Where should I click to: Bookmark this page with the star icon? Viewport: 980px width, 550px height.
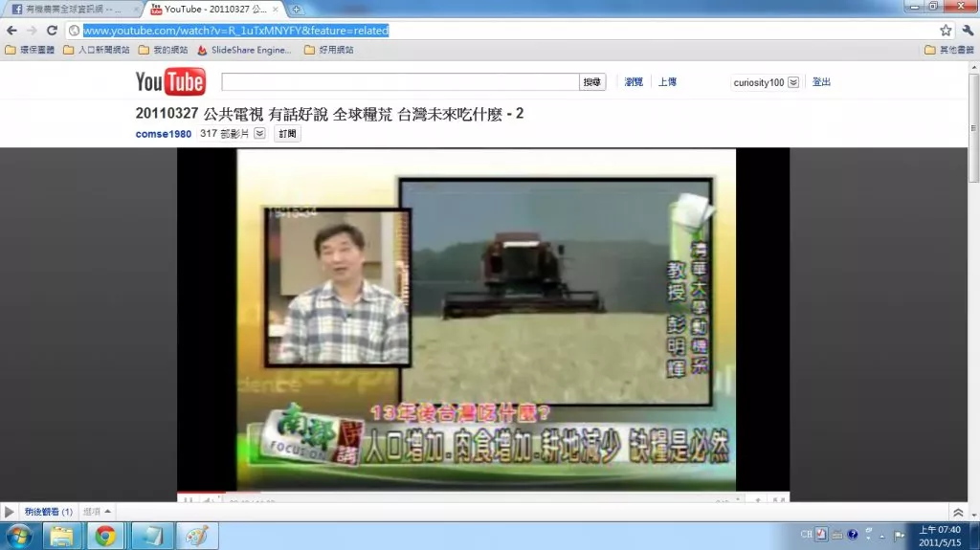(x=946, y=30)
